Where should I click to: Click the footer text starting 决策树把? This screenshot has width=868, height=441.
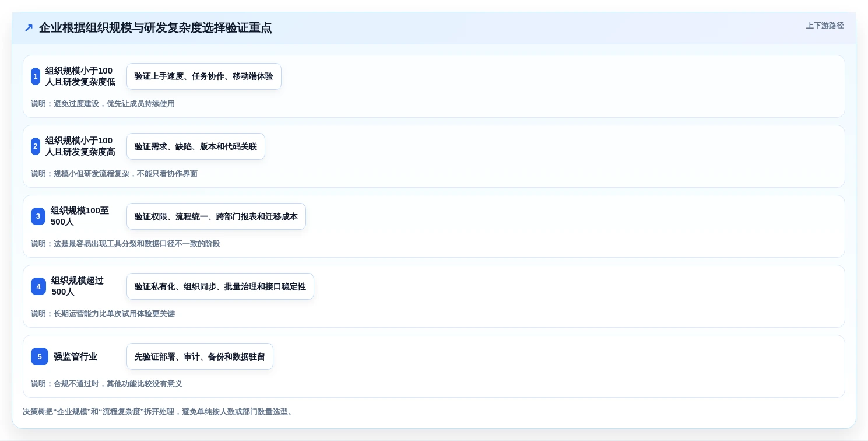[159, 412]
